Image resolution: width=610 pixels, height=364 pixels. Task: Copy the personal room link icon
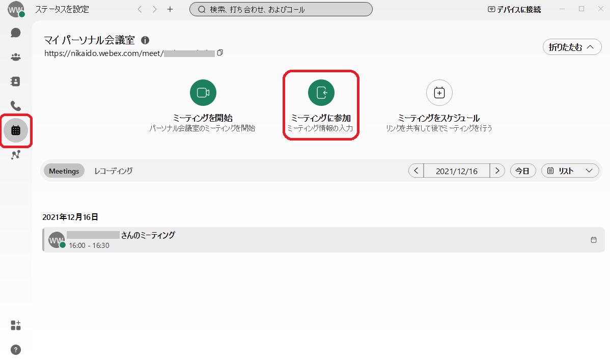point(220,52)
